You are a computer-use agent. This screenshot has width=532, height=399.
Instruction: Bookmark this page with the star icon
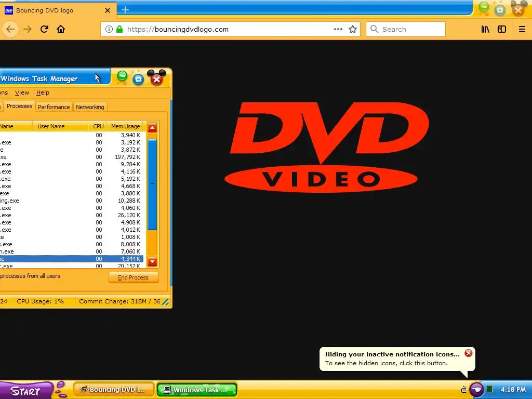coord(353,29)
